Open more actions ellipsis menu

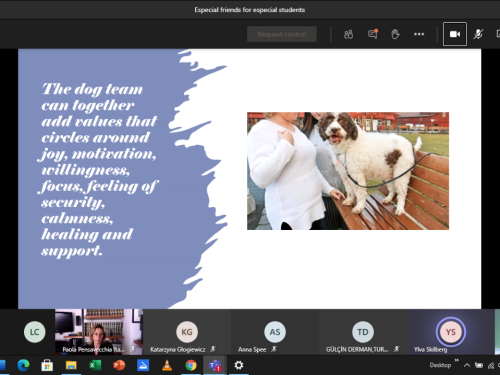[419, 34]
